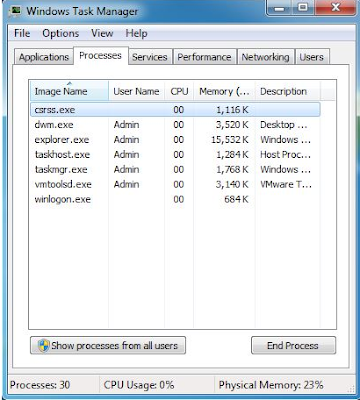
Task: Click the Desktop ... description cell
Action: [284, 125]
